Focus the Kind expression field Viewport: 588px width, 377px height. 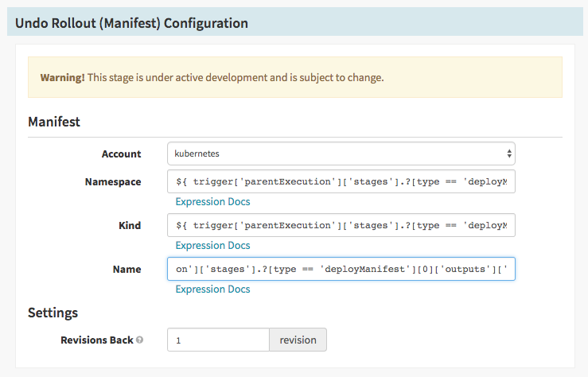click(341, 225)
